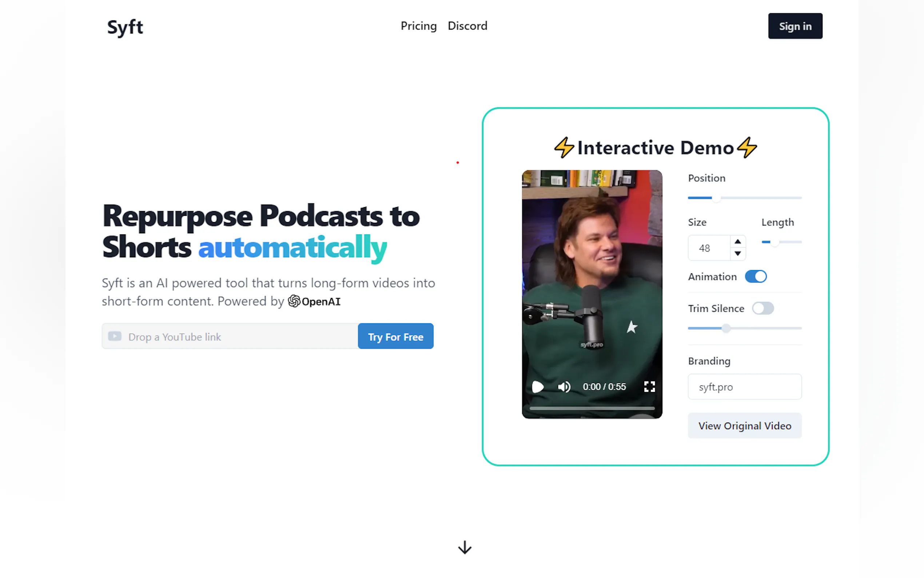Click the left lightning bolt emoji
Image resolution: width=924 pixels, height=578 pixels.
(x=564, y=147)
